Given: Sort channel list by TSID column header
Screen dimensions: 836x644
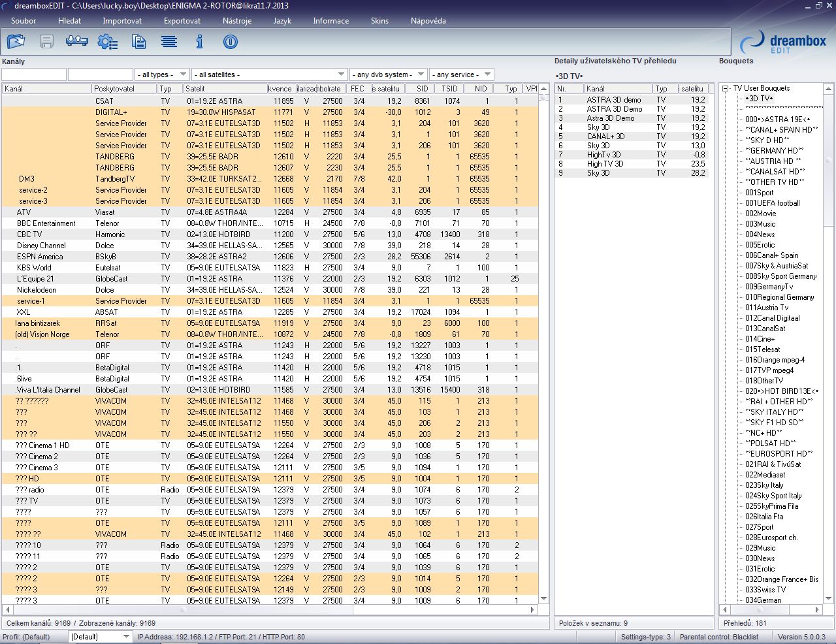Looking at the screenshot, I should 449,89.
